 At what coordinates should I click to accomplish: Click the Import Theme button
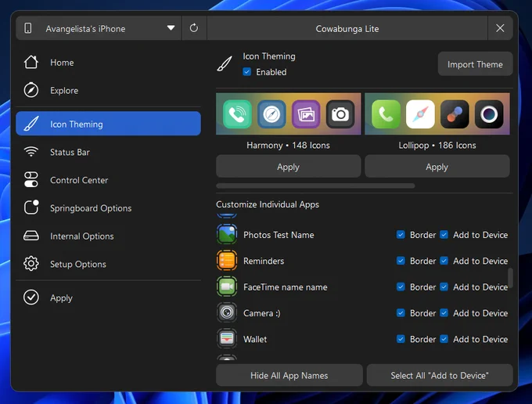pos(475,64)
